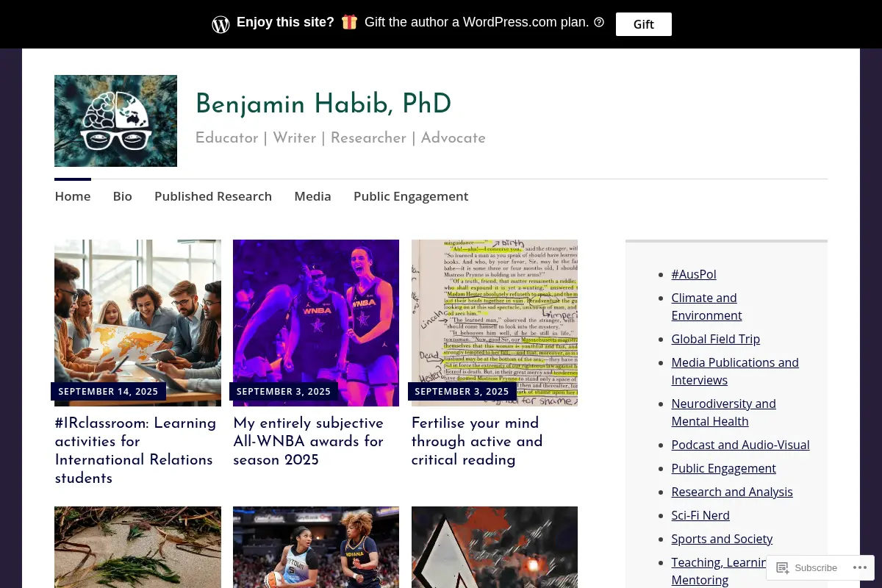Open the Bio menu item

click(123, 196)
